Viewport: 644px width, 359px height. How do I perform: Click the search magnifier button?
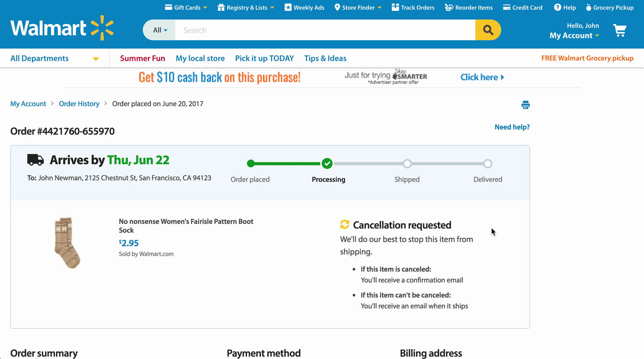tap(488, 30)
